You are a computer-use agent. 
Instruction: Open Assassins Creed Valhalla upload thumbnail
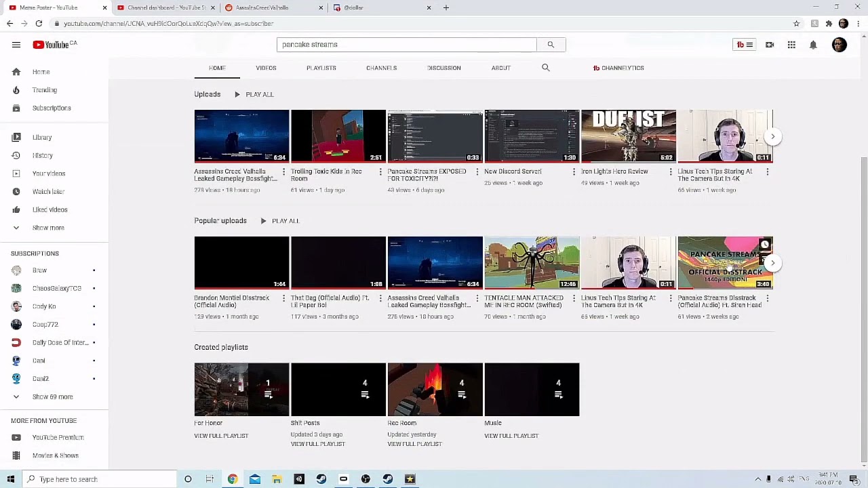click(241, 136)
